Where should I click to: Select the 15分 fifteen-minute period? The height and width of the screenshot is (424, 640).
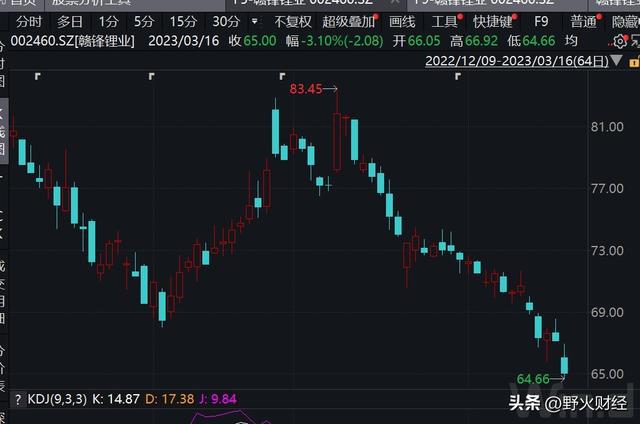[182, 21]
